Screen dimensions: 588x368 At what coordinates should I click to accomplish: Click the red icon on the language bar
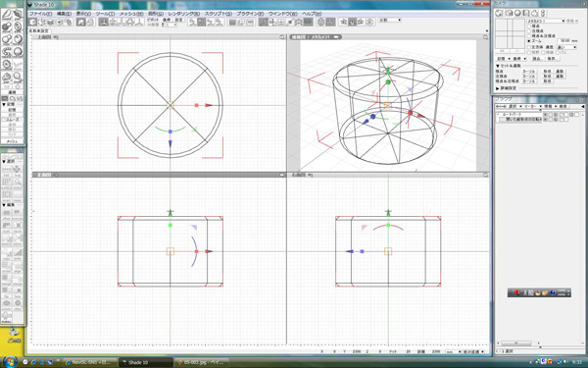516,292
